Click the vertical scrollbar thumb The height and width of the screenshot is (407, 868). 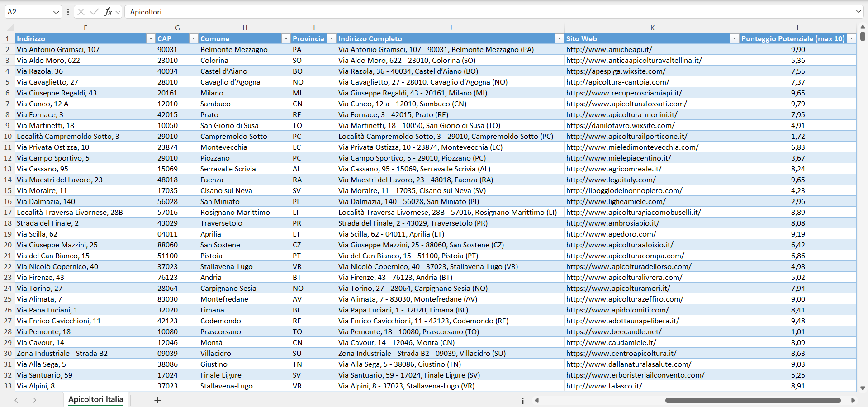tap(863, 36)
